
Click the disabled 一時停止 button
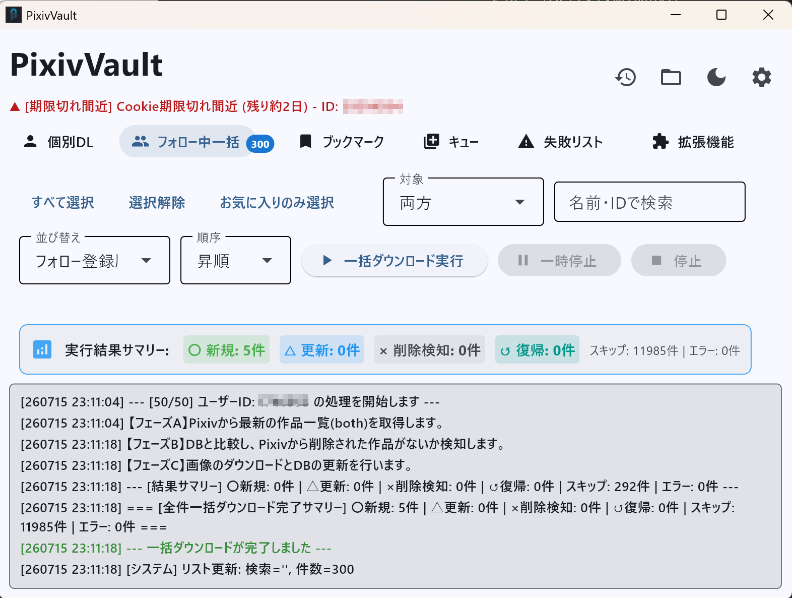[x=559, y=261]
